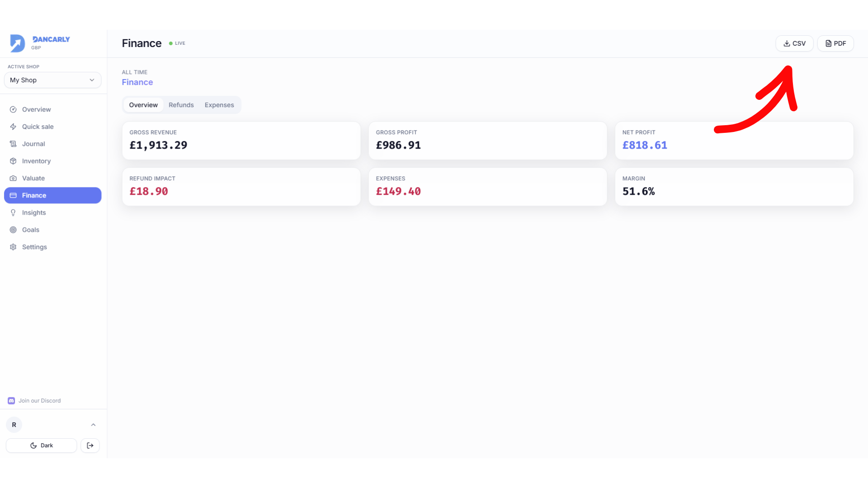Export finance data as CSV
Screen dimensions: 868x488
pyautogui.click(x=794, y=43)
